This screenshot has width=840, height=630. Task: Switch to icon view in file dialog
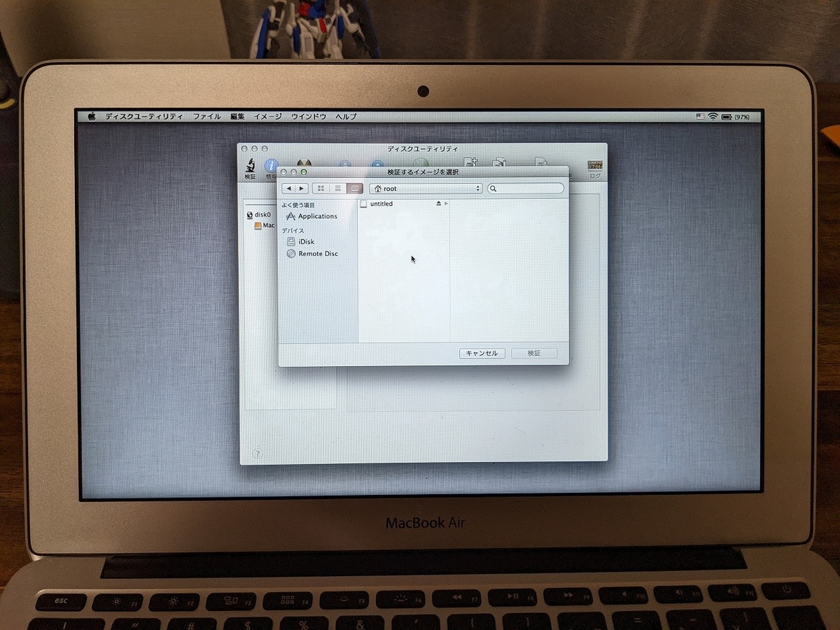[x=321, y=188]
